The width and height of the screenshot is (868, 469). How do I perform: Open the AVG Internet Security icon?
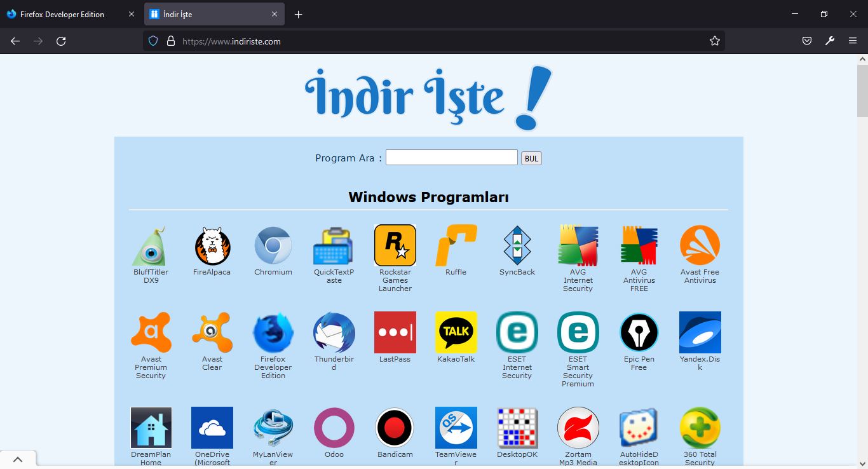pos(578,246)
